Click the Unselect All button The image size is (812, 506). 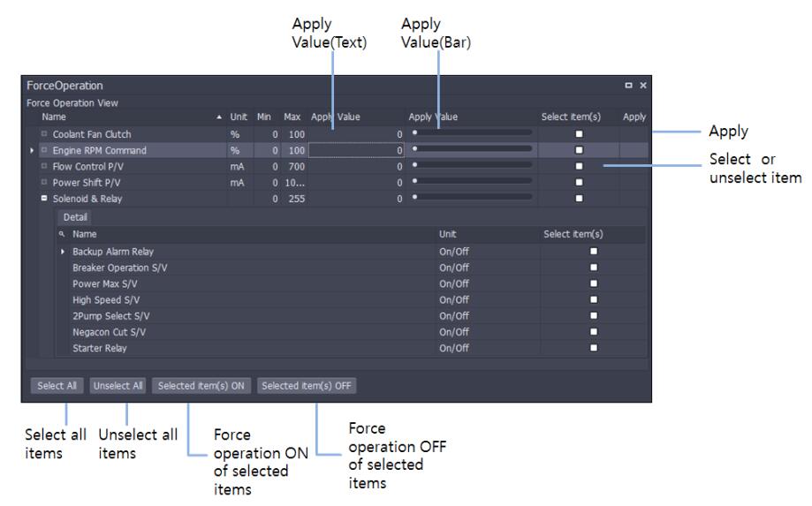pos(118,385)
